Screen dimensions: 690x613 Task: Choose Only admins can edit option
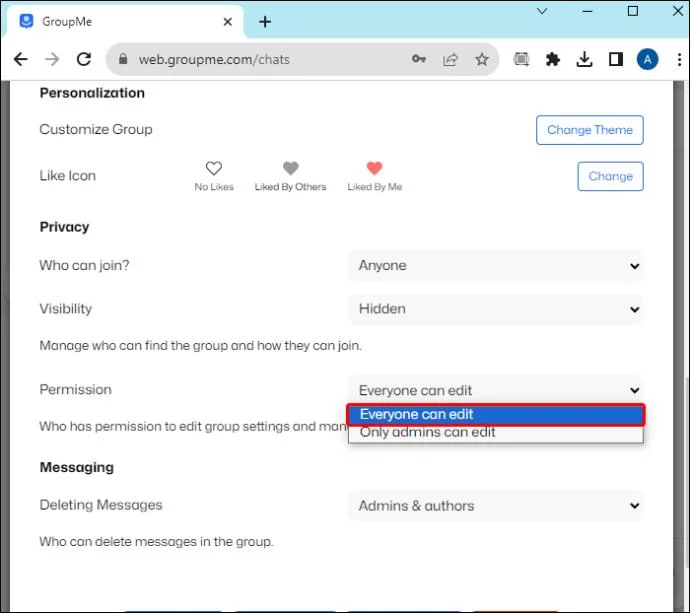pyautogui.click(x=496, y=433)
